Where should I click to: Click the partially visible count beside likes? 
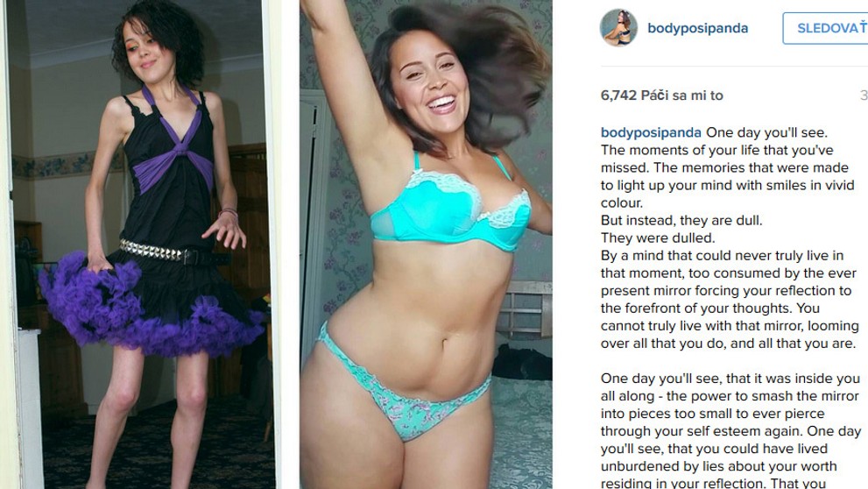click(x=864, y=96)
